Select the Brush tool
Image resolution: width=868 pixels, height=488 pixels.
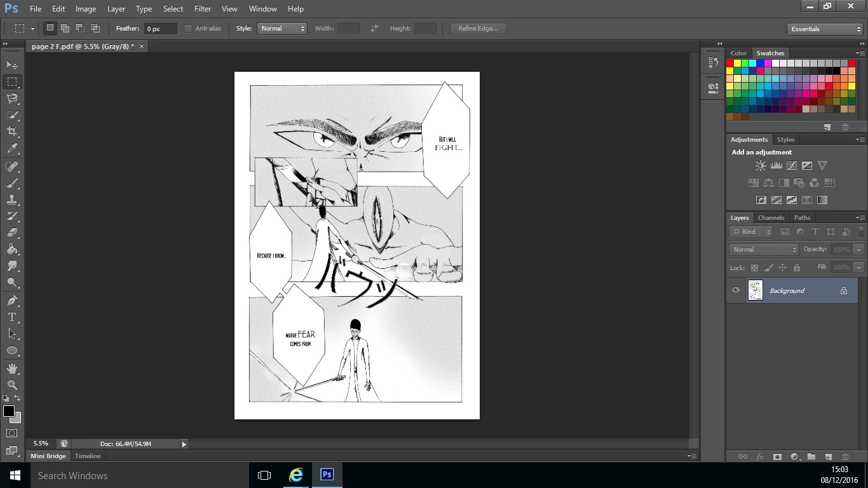pos(12,183)
